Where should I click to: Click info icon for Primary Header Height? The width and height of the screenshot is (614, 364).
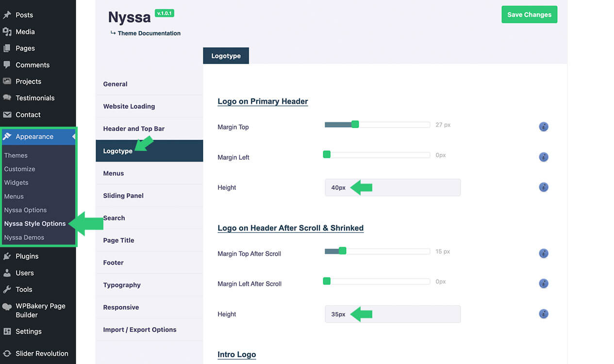coord(544,187)
